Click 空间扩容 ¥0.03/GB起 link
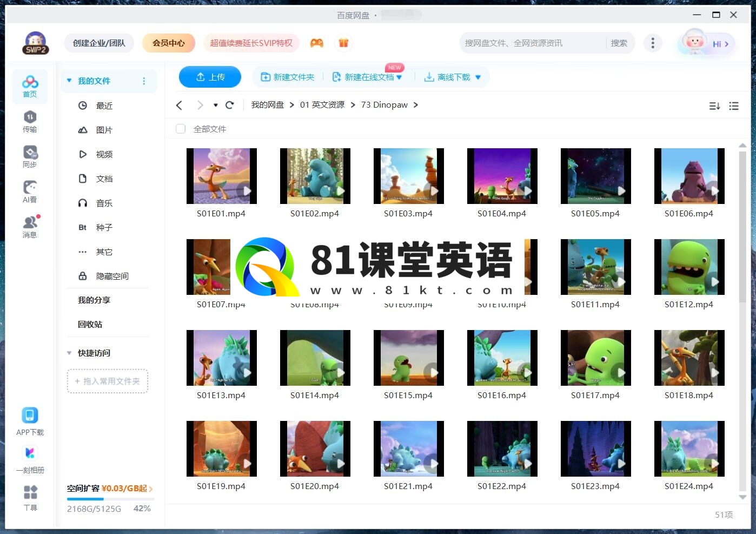This screenshot has height=534, width=756. pyautogui.click(x=110, y=488)
